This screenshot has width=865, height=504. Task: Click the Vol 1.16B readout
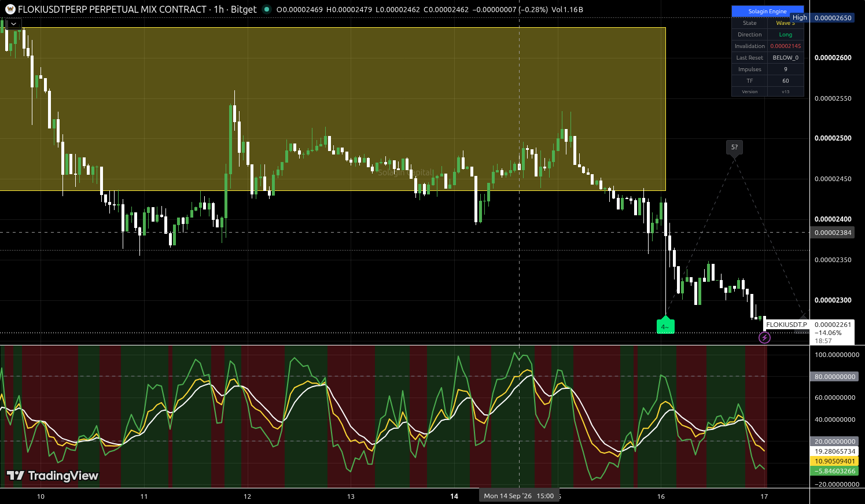click(x=567, y=10)
